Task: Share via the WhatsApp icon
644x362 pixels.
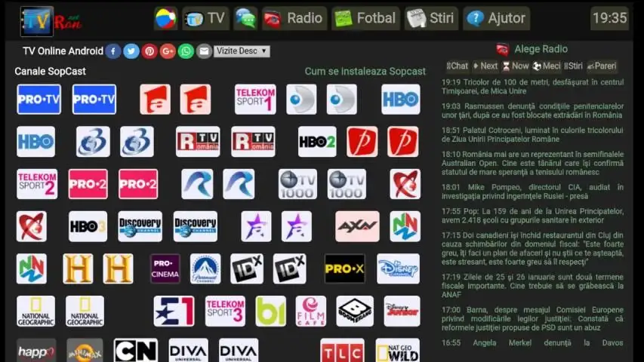Action: (x=186, y=51)
